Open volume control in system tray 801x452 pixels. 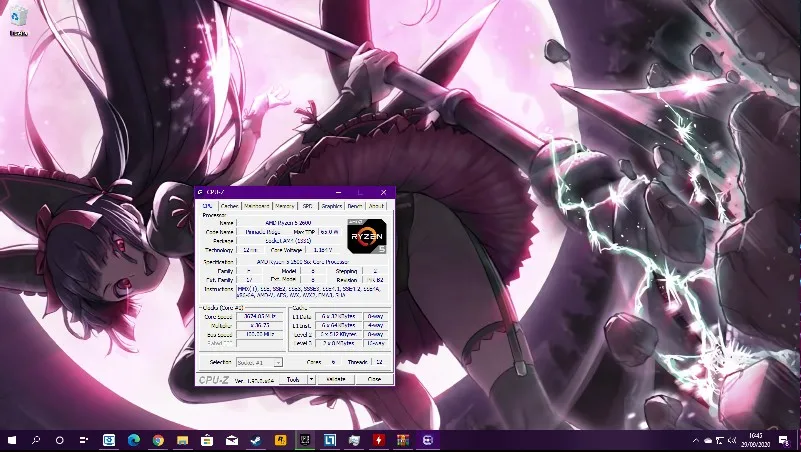(732, 440)
